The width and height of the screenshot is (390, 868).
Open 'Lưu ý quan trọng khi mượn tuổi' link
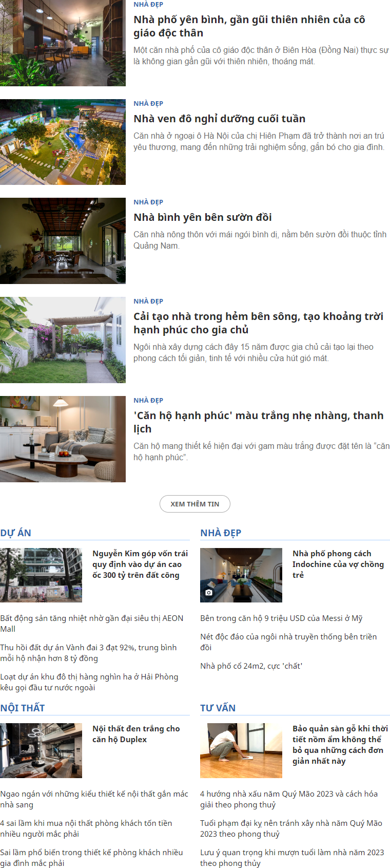tap(292, 858)
